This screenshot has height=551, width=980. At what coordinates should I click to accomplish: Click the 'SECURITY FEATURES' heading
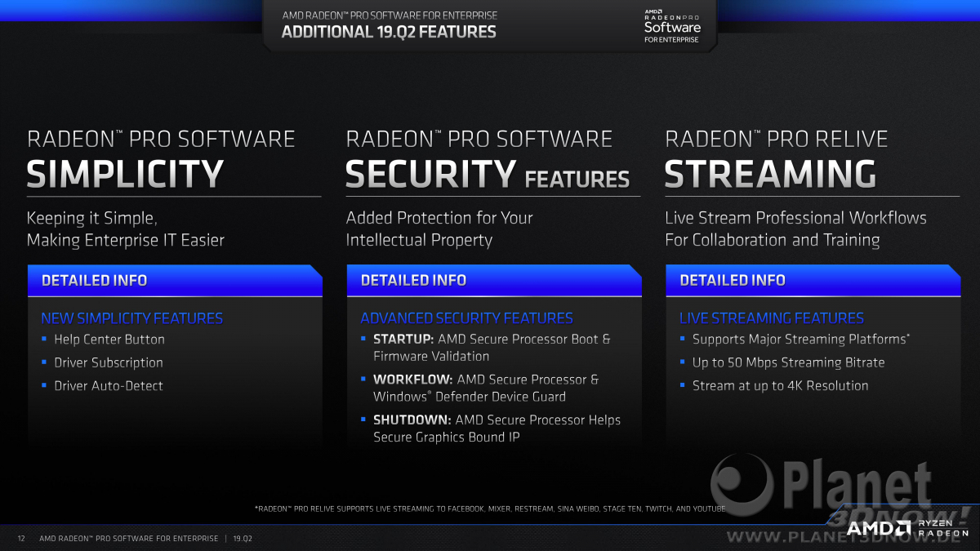coord(488,174)
